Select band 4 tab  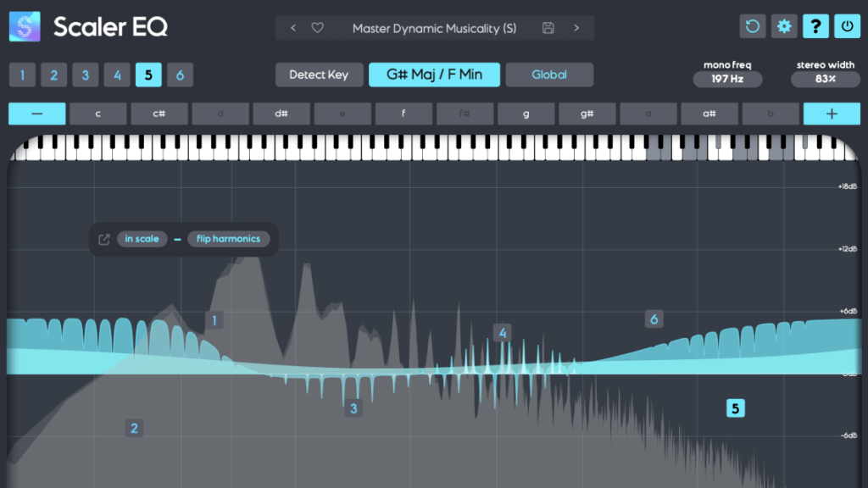(117, 75)
